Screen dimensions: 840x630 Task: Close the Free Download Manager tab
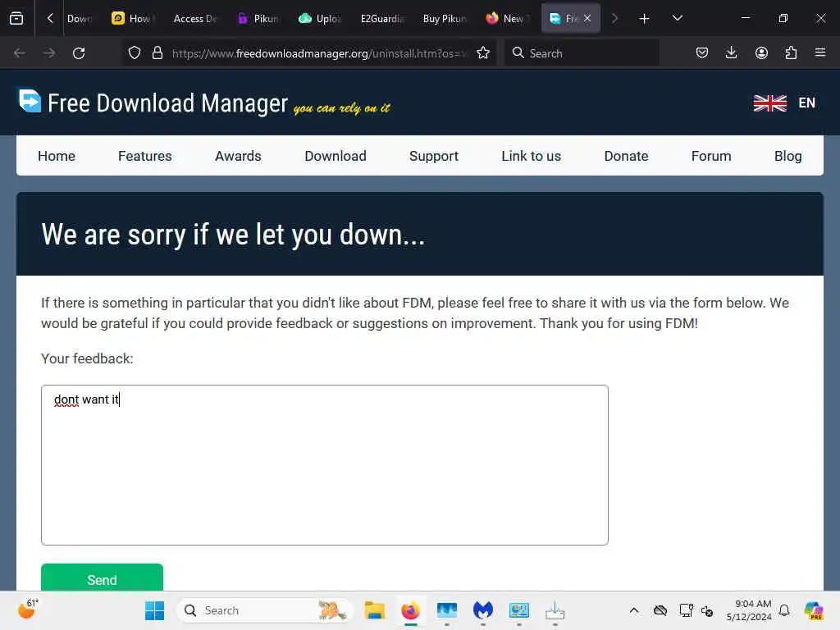[587, 19]
